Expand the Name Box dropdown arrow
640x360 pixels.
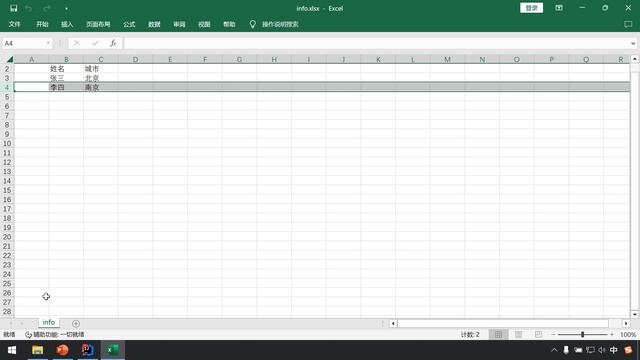point(48,43)
